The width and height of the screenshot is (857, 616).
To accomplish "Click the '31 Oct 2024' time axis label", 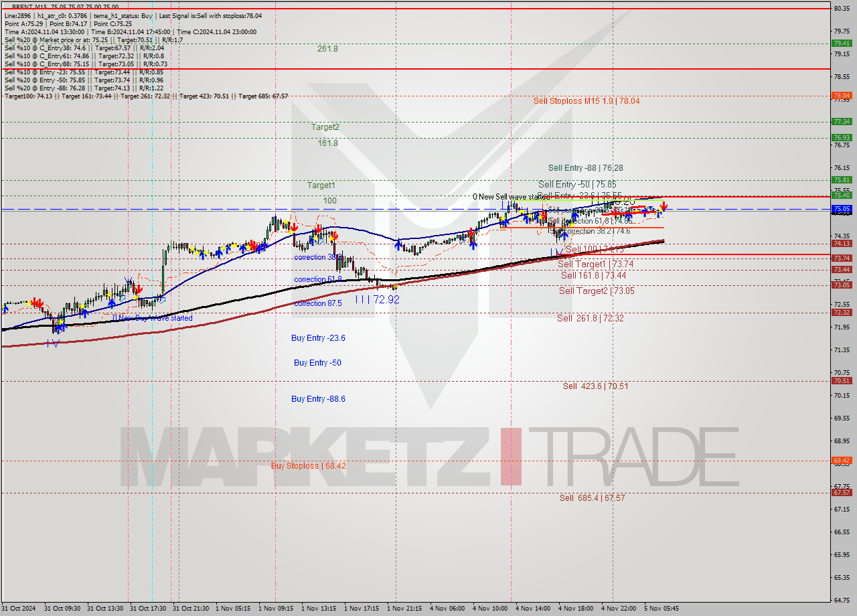I will click(18, 609).
